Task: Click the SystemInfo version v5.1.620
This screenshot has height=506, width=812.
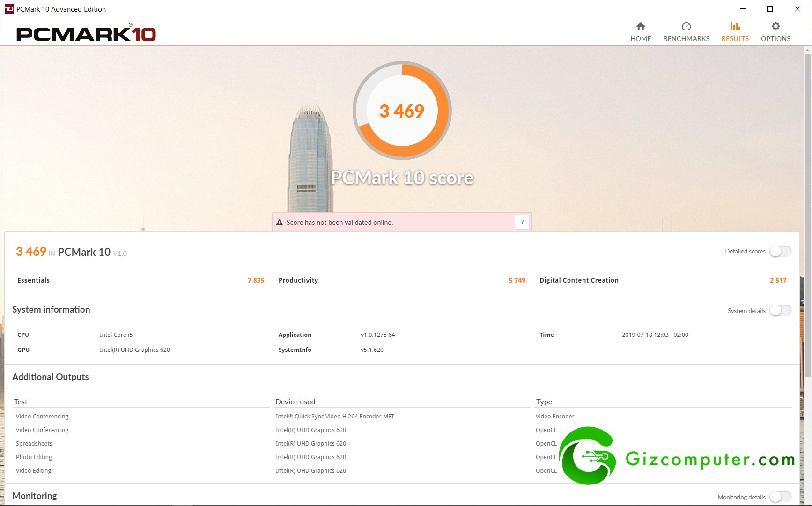Action: [x=372, y=350]
